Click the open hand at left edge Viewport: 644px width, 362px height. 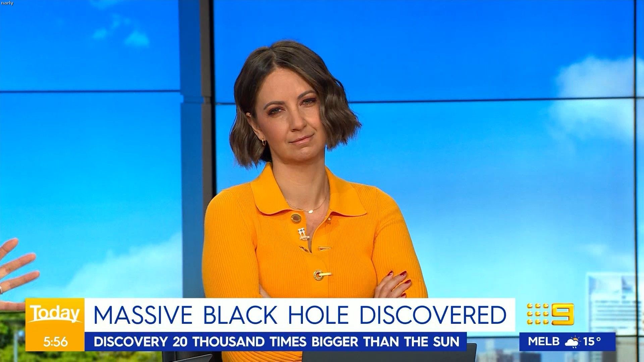[15, 265]
